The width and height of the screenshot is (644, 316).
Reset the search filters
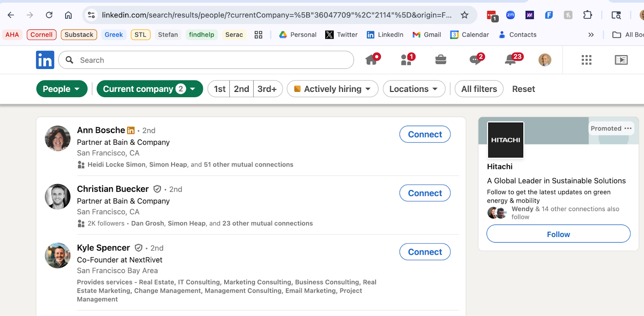pos(523,89)
